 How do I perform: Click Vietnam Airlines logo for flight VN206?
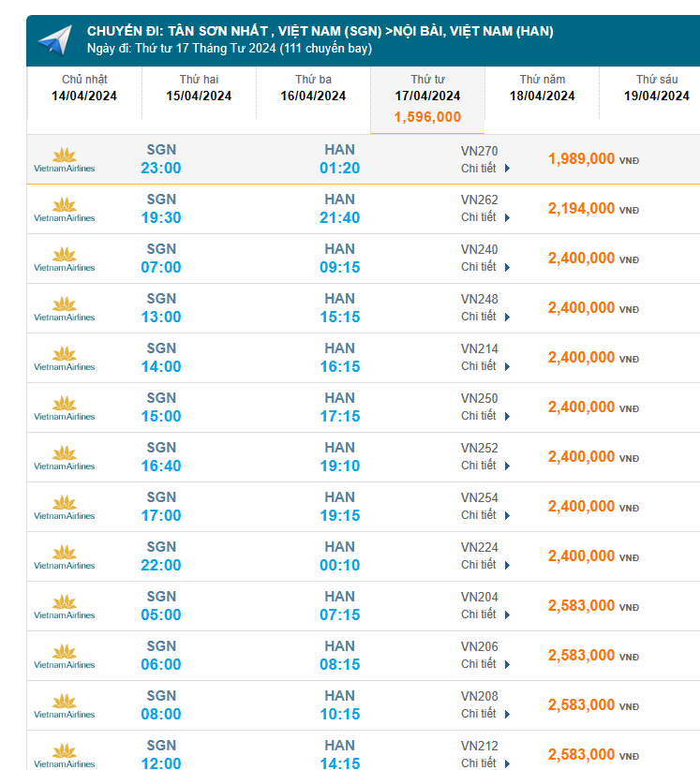click(x=64, y=657)
